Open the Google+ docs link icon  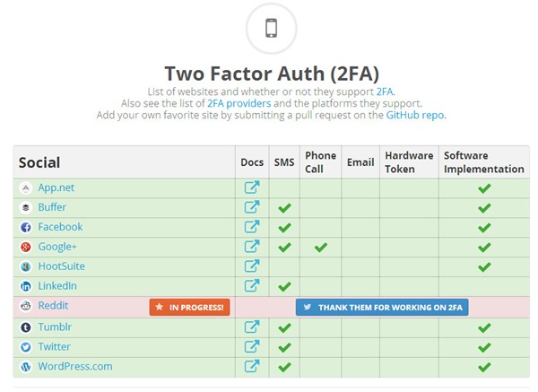point(252,248)
